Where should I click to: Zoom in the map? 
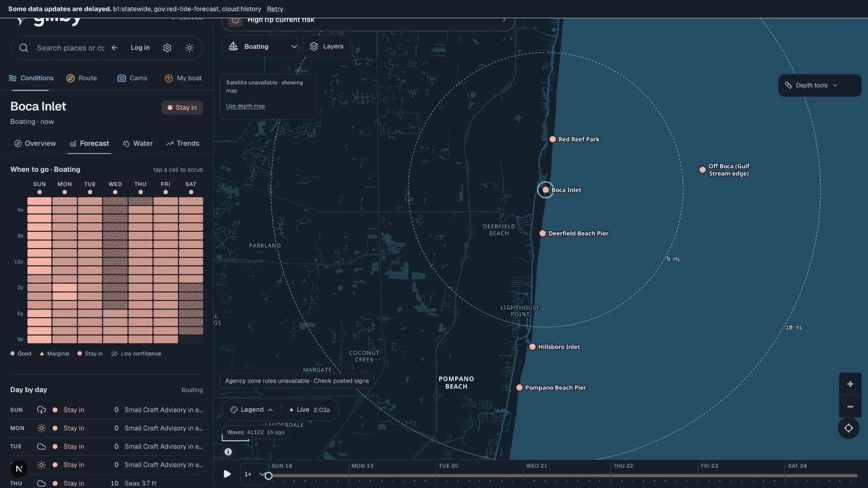point(850,384)
